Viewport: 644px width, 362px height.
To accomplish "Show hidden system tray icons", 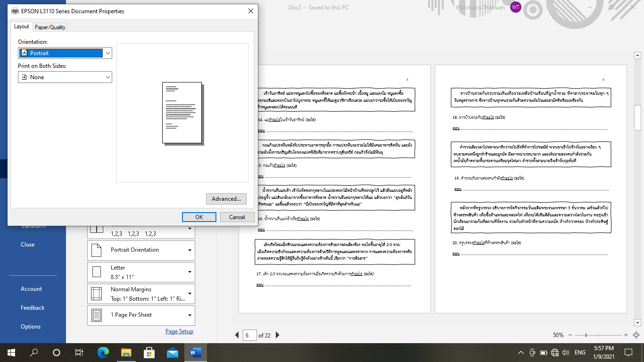I will click(x=521, y=352).
